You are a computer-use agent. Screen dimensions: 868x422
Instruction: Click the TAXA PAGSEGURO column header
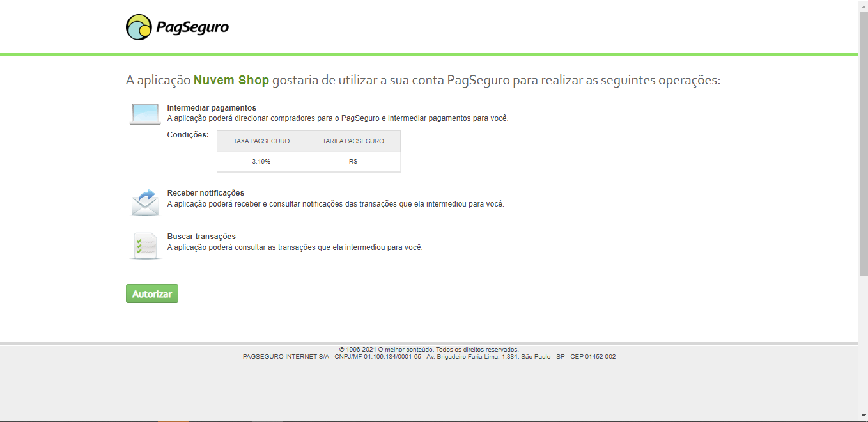[x=261, y=141]
